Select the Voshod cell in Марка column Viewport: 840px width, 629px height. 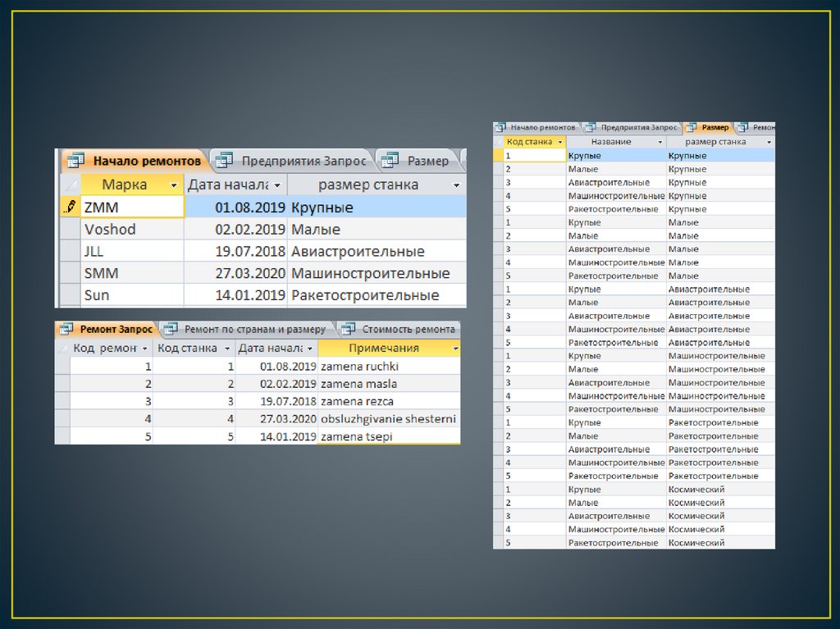131,230
